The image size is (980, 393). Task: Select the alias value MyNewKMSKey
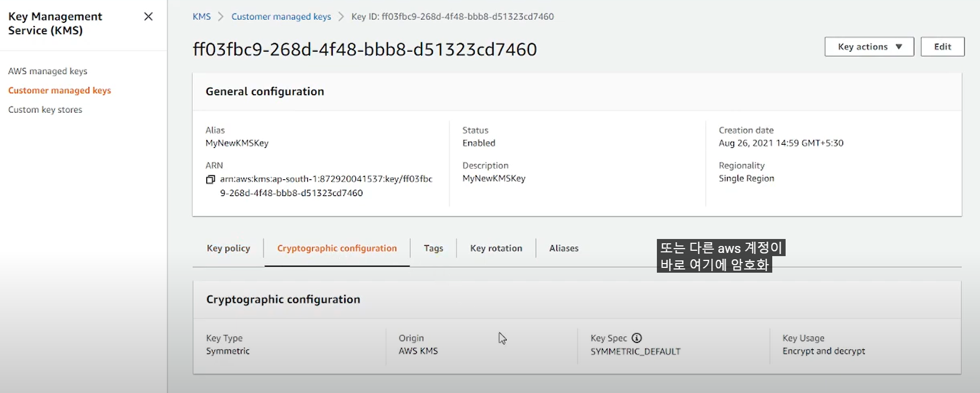tap(237, 143)
